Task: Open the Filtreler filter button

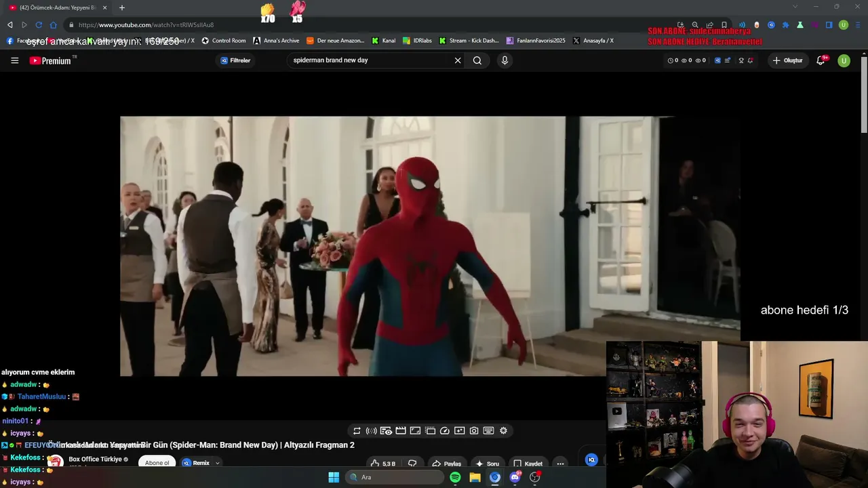Action: click(235, 60)
